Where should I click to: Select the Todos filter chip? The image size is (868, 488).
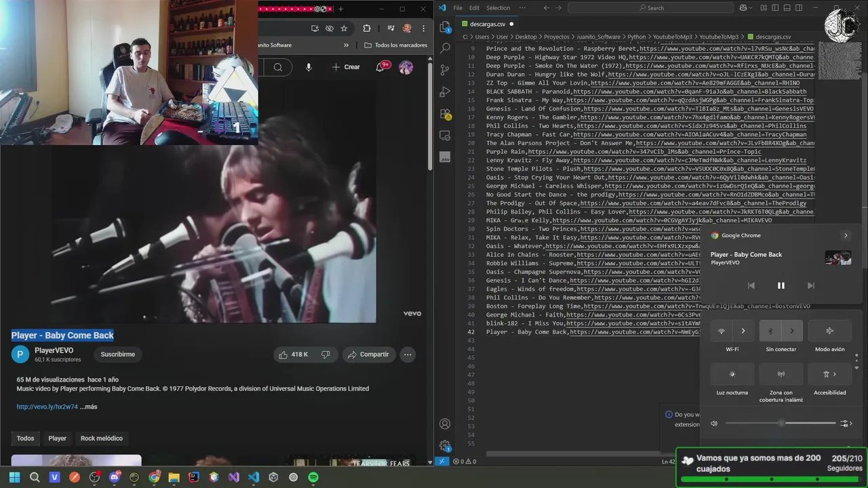25,439
